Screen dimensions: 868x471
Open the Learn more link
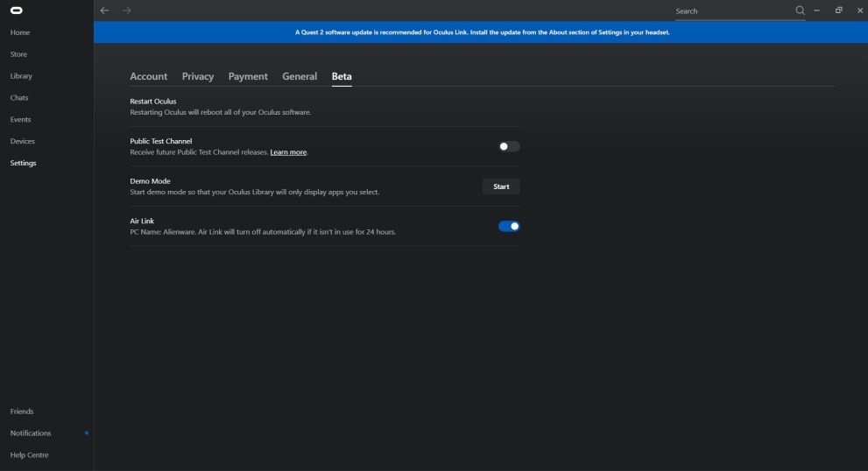[288, 152]
